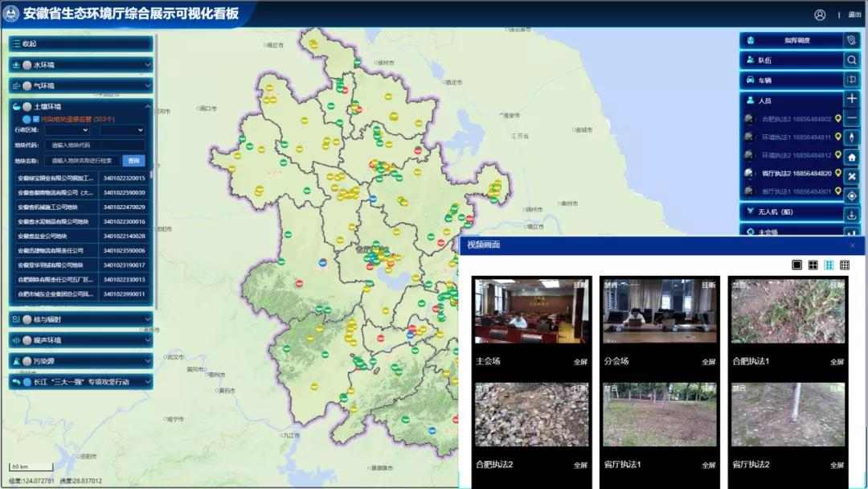Click the 查询 search button
868x489 pixels.
point(133,161)
